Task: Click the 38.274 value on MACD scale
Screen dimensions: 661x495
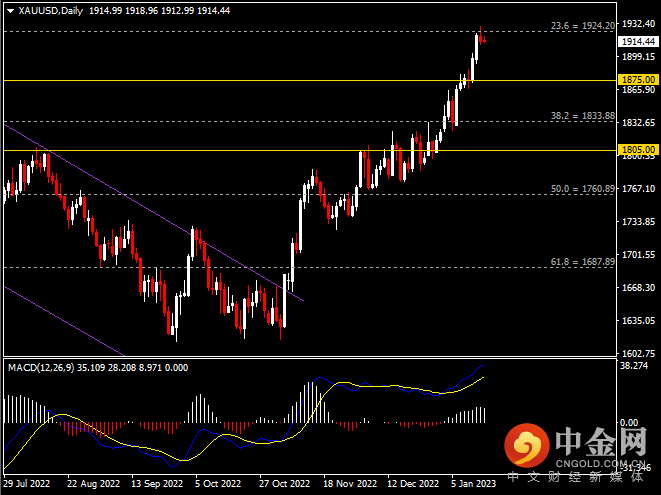Action: click(634, 366)
